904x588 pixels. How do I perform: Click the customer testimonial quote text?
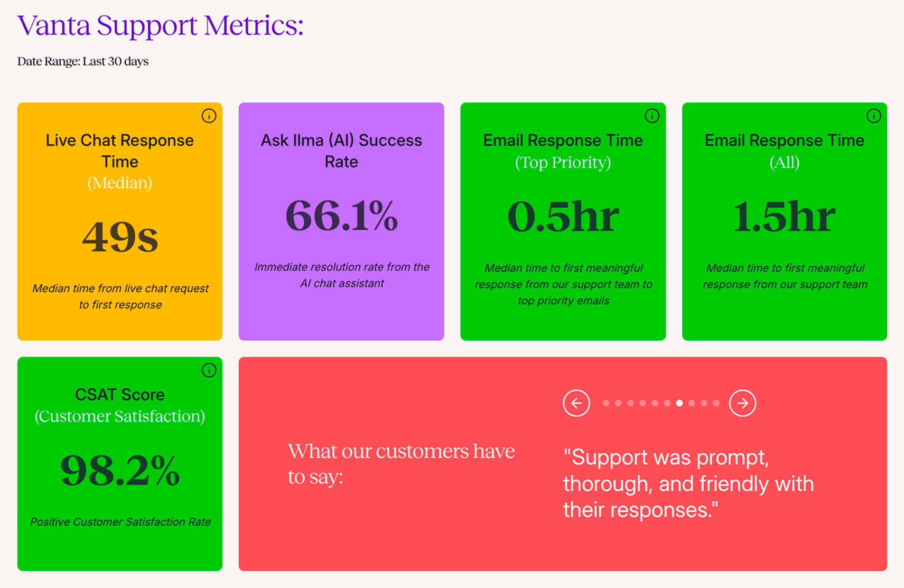point(688,483)
